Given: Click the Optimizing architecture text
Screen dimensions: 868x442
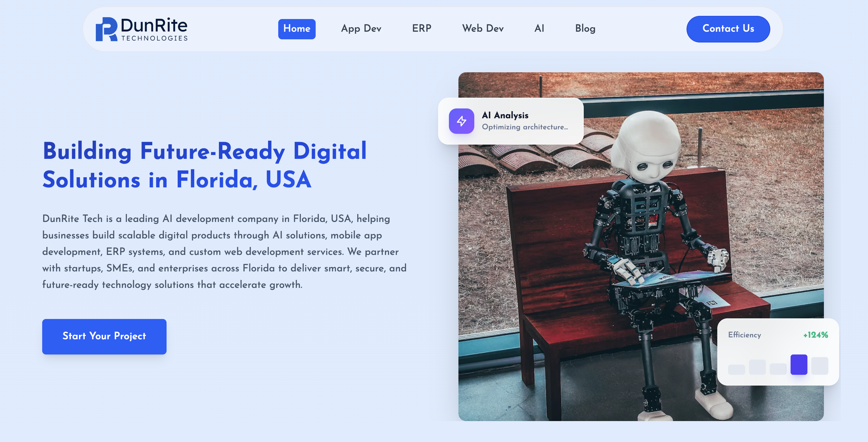Looking at the screenshot, I should click(x=525, y=127).
